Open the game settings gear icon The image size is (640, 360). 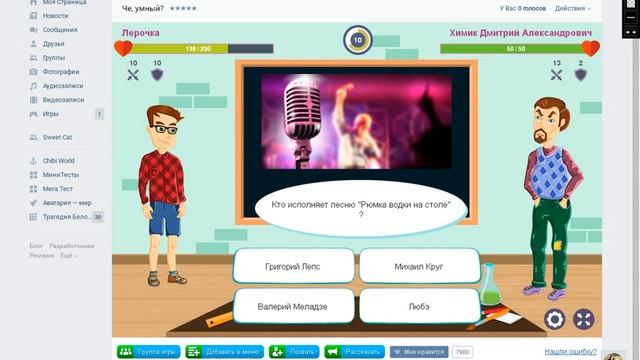pos(554,319)
